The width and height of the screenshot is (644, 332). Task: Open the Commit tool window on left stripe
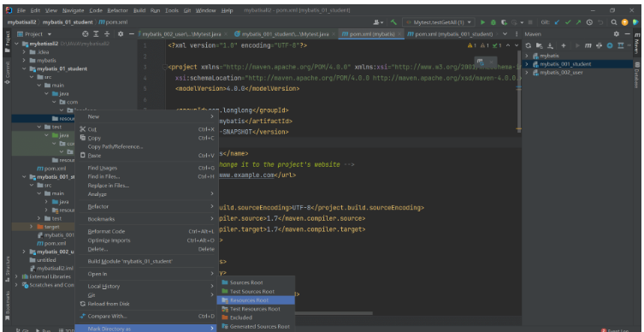click(8, 72)
